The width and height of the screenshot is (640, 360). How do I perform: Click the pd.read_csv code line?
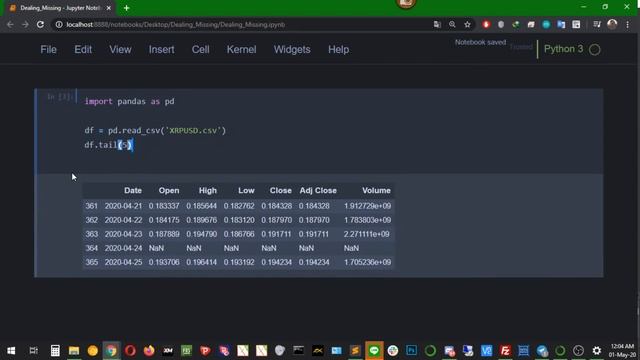click(155, 131)
